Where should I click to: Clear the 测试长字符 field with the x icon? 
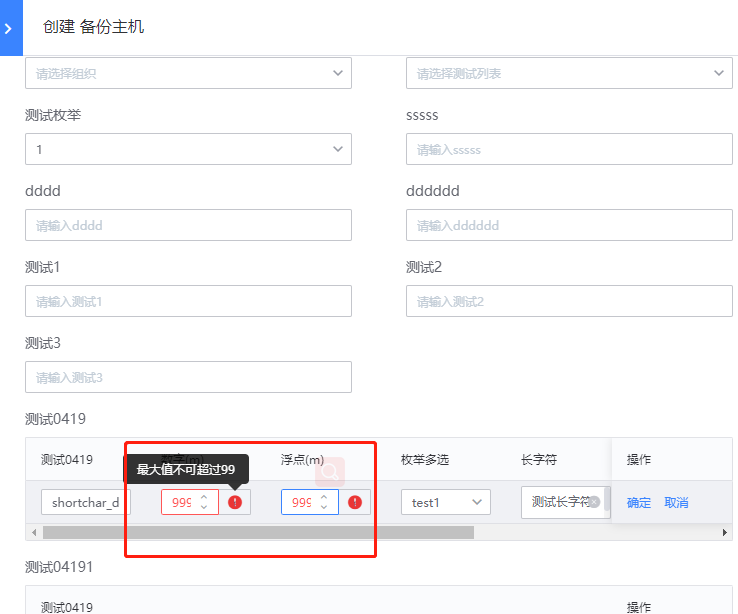pyautogui.click(x=594, y=502)
